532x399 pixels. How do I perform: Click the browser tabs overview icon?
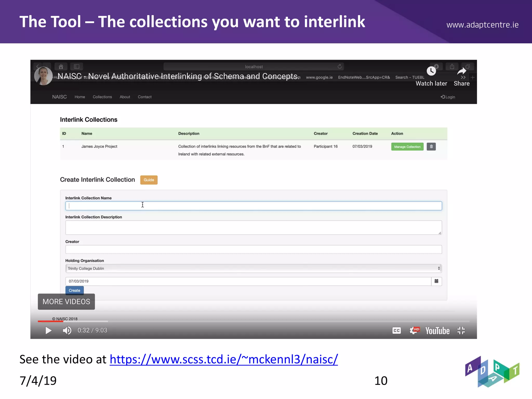click(468, 66)
